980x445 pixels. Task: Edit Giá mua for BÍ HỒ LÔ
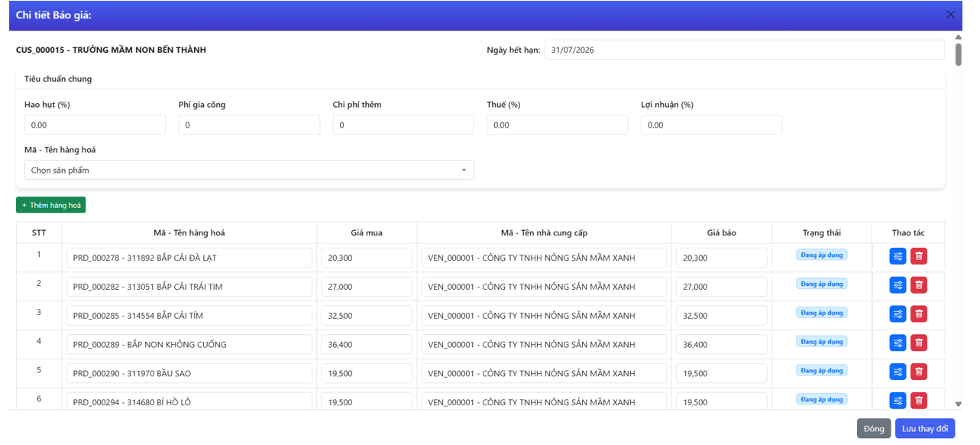pyautogui.click(x=367, y=401)
